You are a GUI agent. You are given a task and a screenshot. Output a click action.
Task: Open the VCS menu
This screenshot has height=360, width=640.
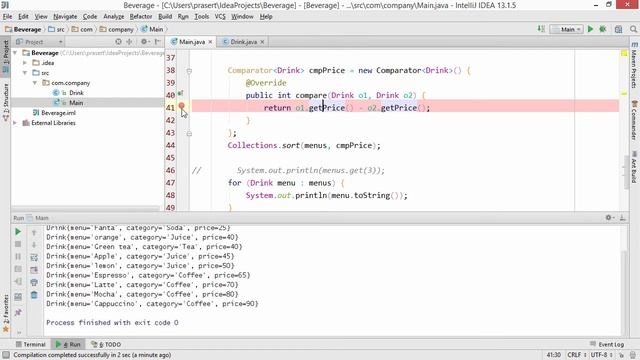(220, 16)
